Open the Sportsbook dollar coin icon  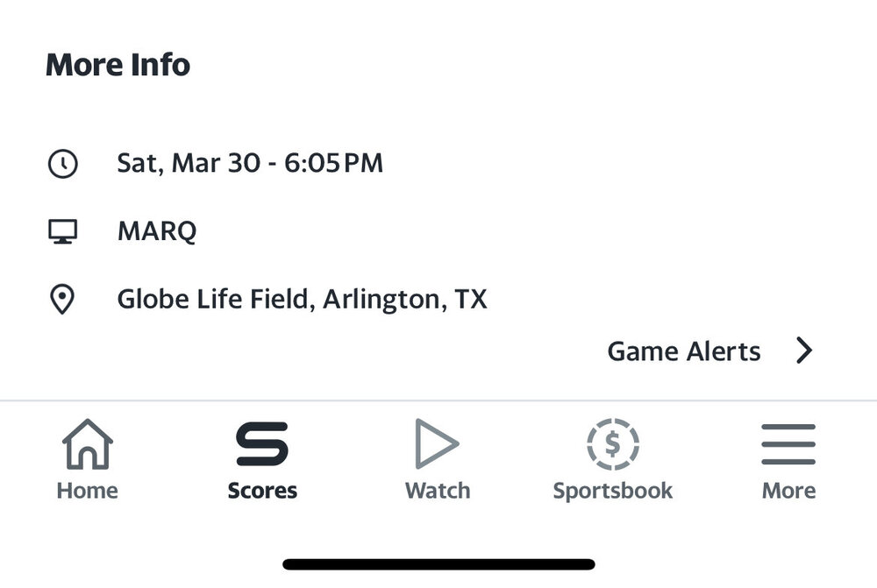(612, 444)
